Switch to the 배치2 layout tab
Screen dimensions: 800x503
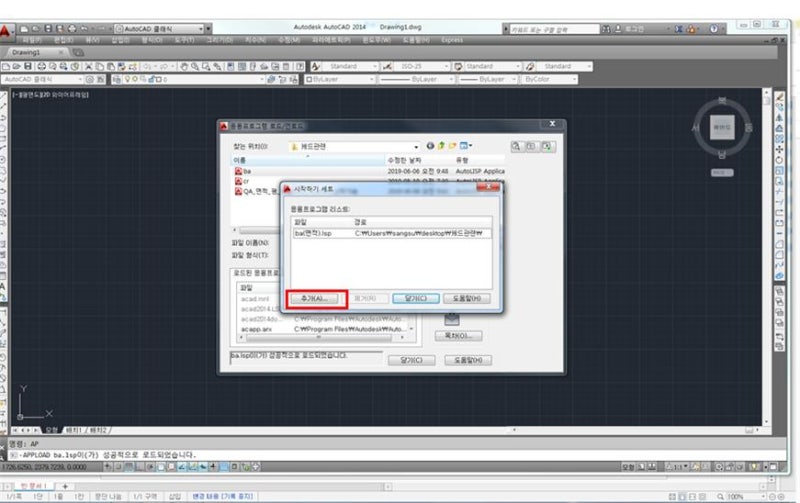(x=98, y=431)
